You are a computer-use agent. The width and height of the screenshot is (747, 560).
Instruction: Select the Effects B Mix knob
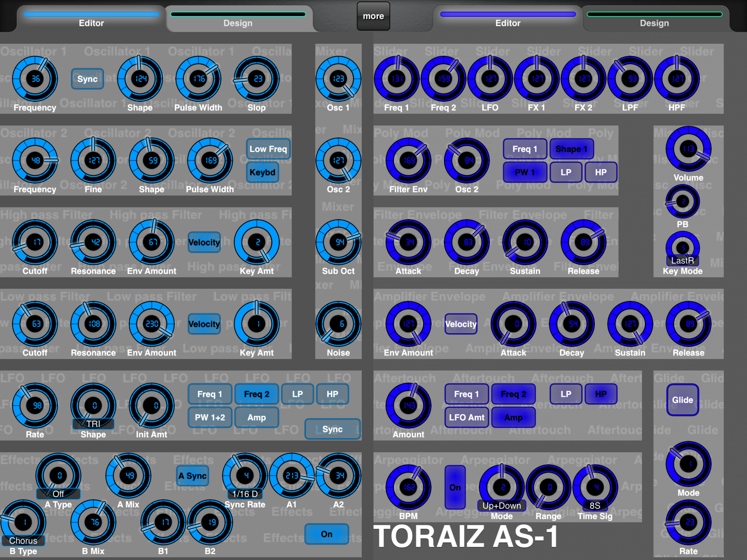tap(93, 522)
